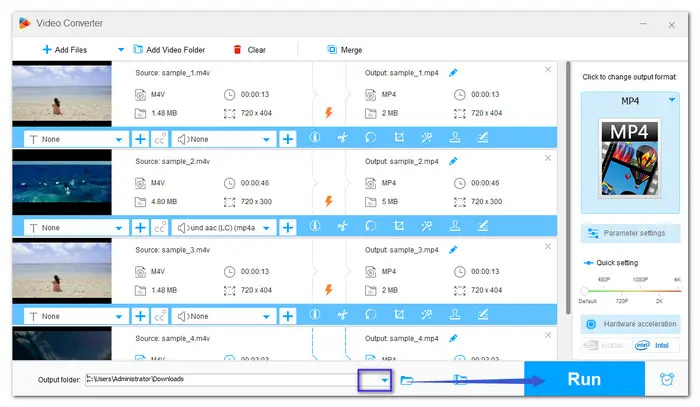Show file info for sample_1
700x407 pixels.
tap(315, 137)
